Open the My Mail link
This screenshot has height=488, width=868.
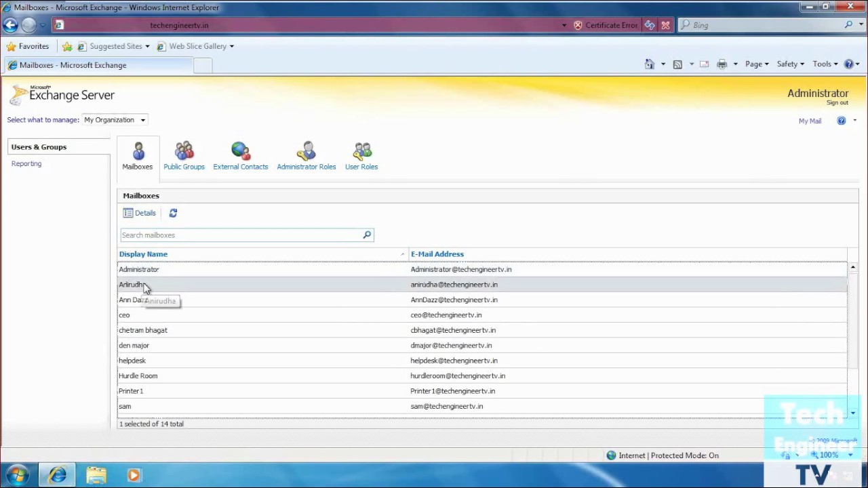coord(810,121)
